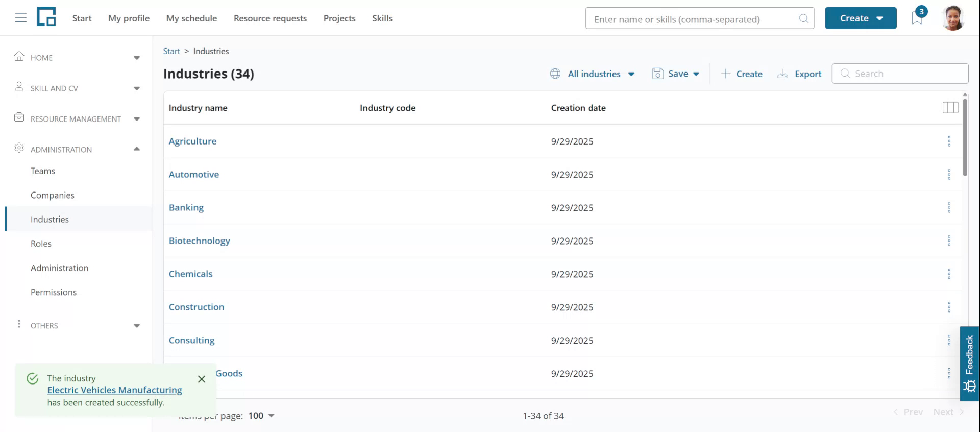Open the Electric Vehicles Manufacturing link
This screenshot has height=432, width=980.
[x=114, y=390]
